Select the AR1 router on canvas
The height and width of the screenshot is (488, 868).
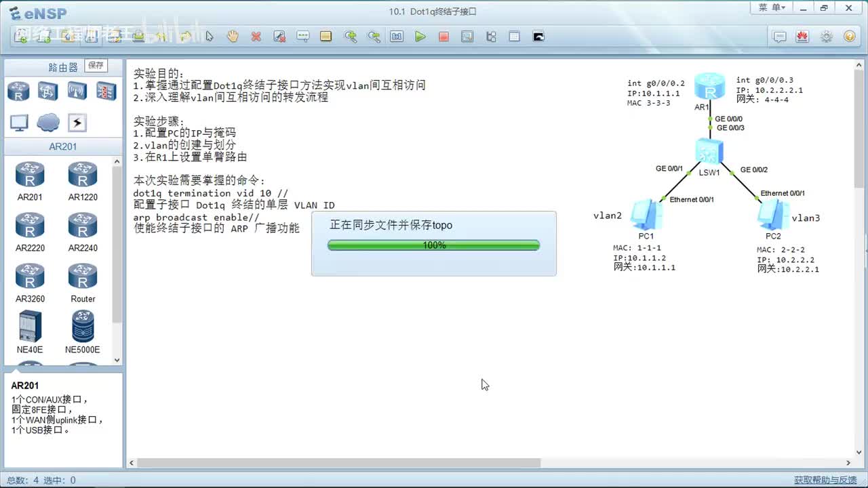point(710,87)
